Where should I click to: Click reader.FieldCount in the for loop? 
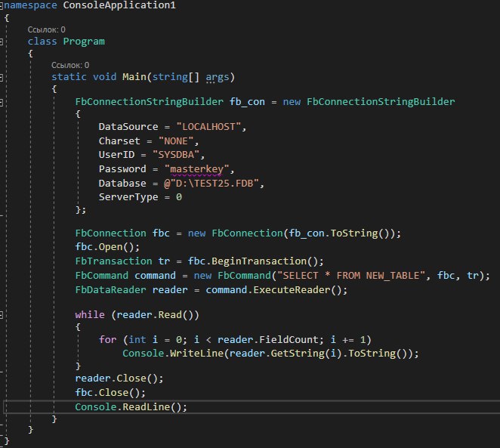[268, 339]
